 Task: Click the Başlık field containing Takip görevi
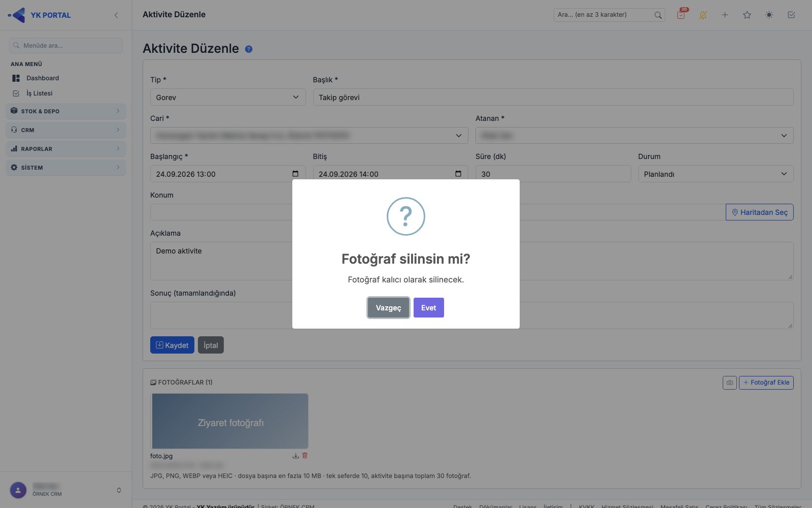tap(553, 97)
